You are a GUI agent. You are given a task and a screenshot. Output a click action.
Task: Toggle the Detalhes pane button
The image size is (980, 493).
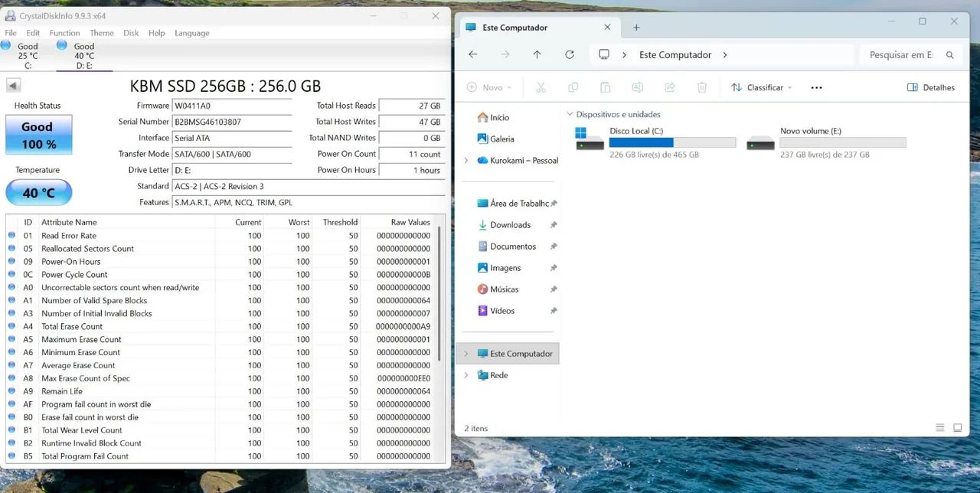pos(931,87)
